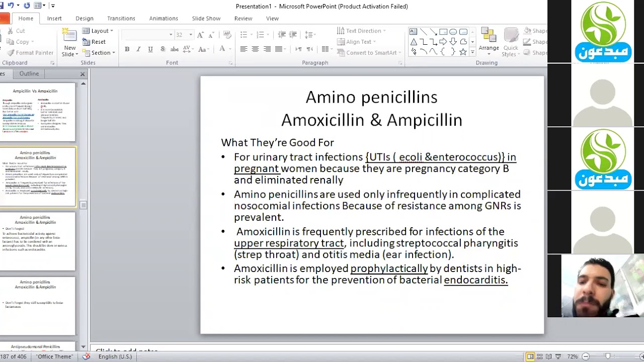Viewport: 644px width, 362px height.
Task: Click the "Office Theme" status bar entry
Action: (x=54, y=356)
